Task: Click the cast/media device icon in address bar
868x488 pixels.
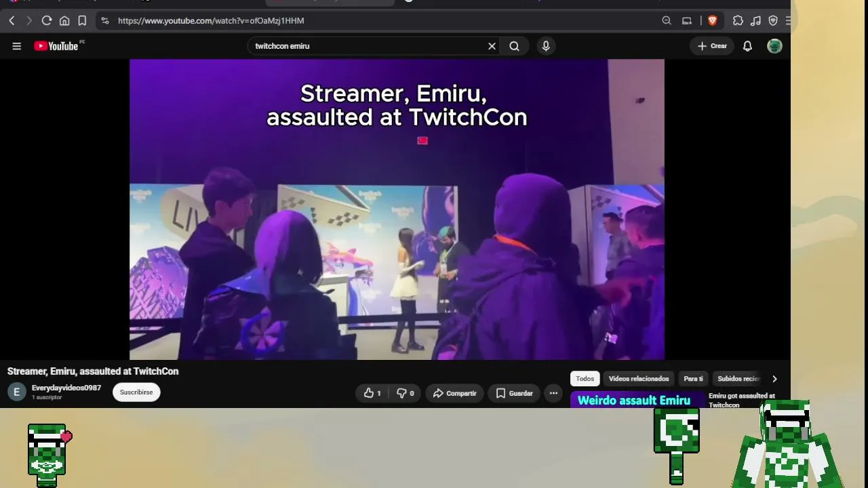Action: [687, 21]
